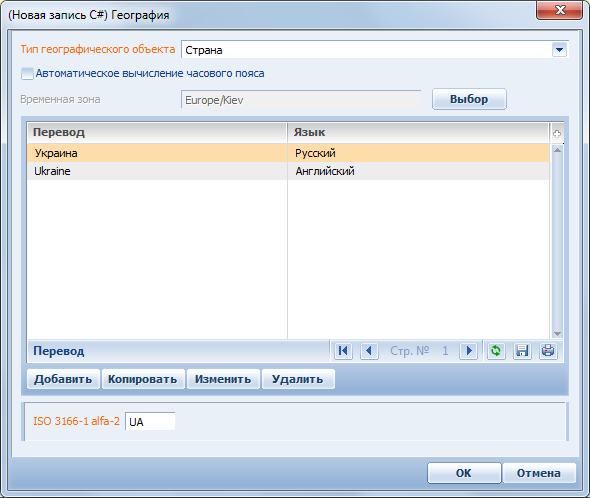Confirm the dialog with the OK button

coord(464,473)
